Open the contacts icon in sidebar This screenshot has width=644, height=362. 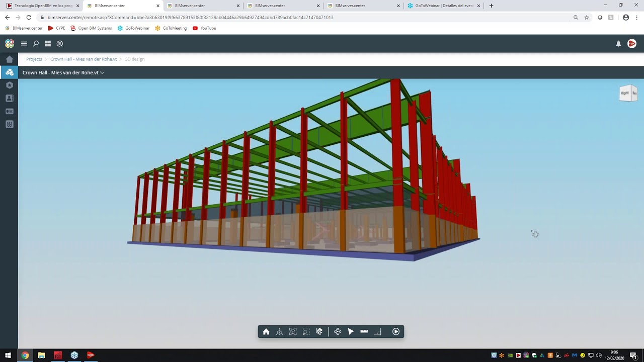click(x=9, y=99)
